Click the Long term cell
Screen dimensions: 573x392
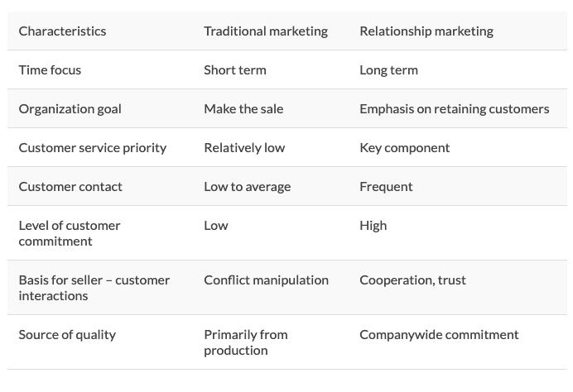tap(389, 69)
